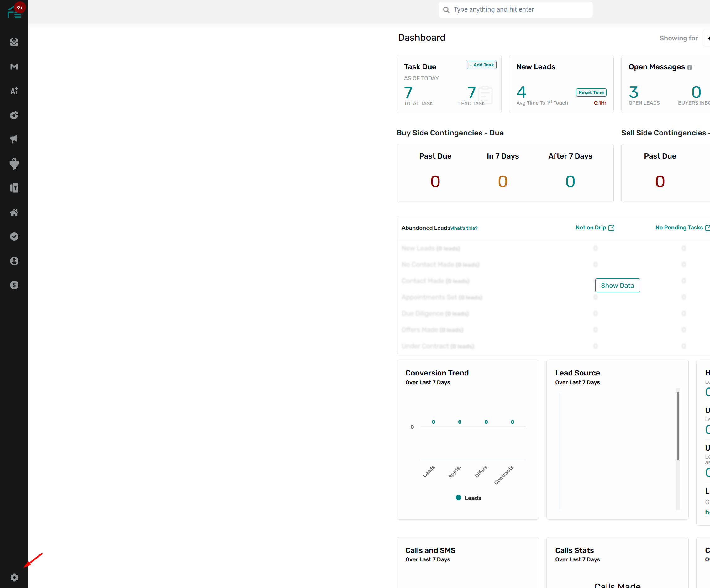Click the search field at top

(x=515, y=9)
